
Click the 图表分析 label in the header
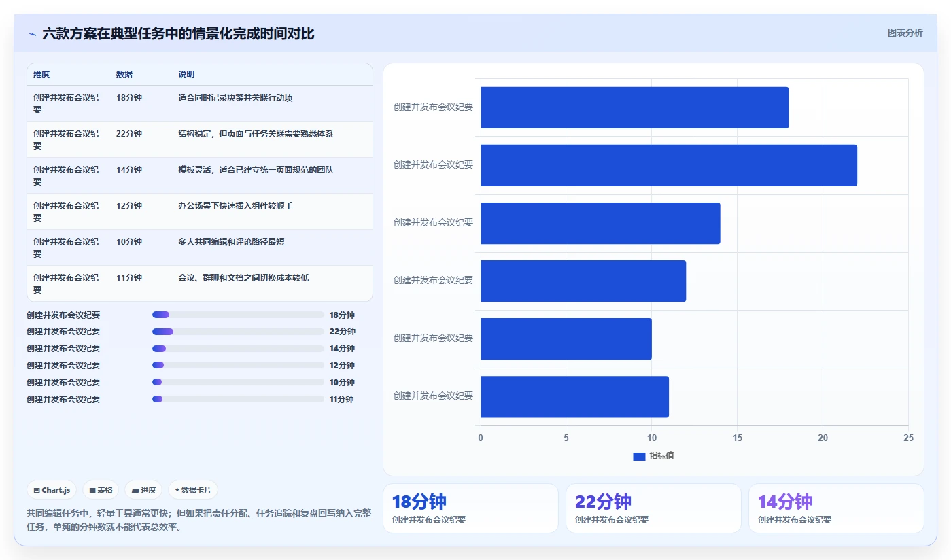tap(905, 33)
